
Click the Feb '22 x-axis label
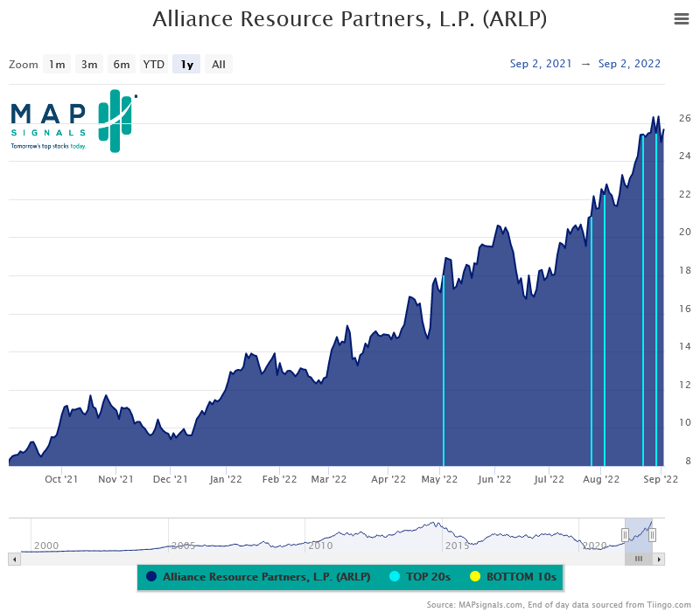279,479
